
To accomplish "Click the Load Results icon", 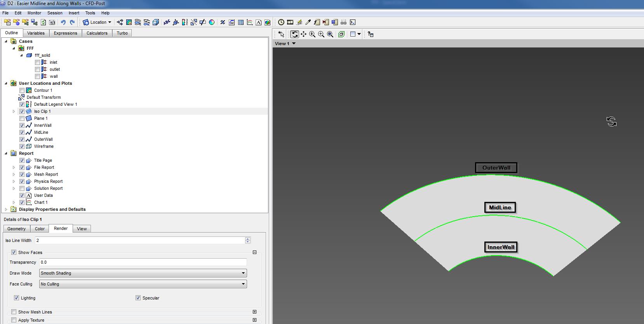I will click(x=7, y=22).
